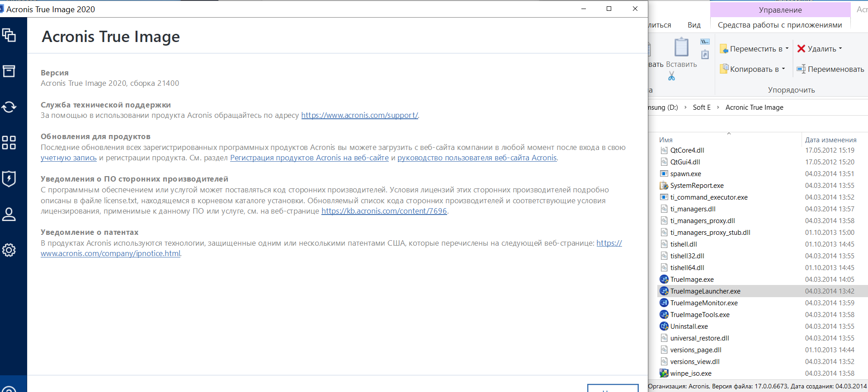Sort files by 'Дата изменения' column header

click(x=830, y=140)
